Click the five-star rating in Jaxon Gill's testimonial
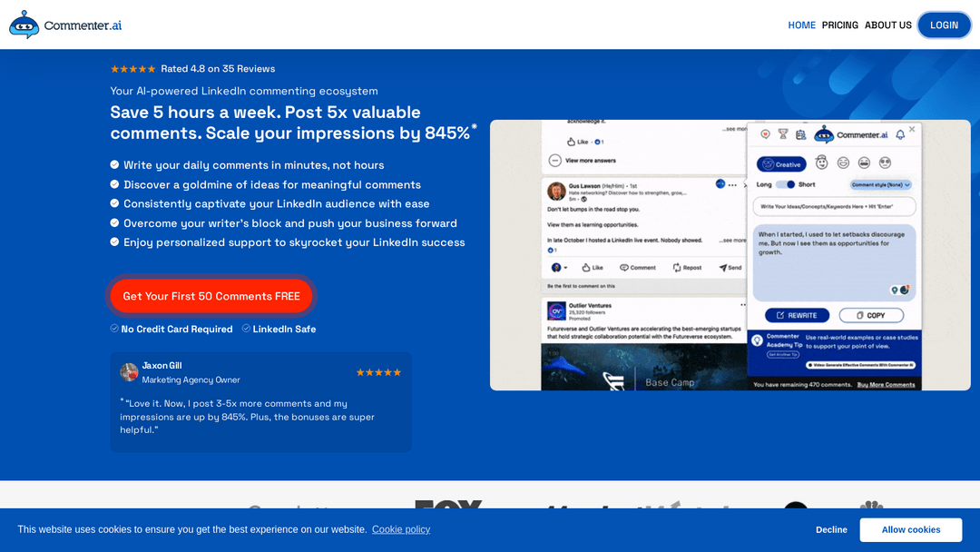The width and height of the screenshot is (980, 552). tap(378, 372)
